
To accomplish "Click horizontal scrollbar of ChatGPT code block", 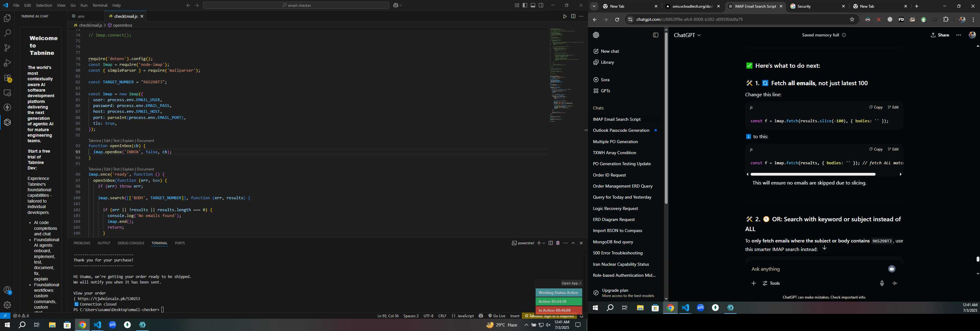I will [x=813, y=174].
